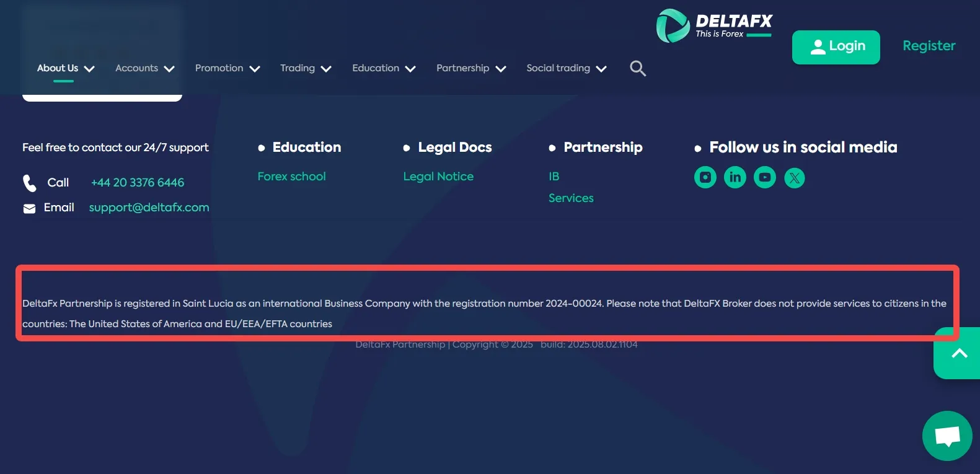Expand the About Us dropdown menu

66,68
